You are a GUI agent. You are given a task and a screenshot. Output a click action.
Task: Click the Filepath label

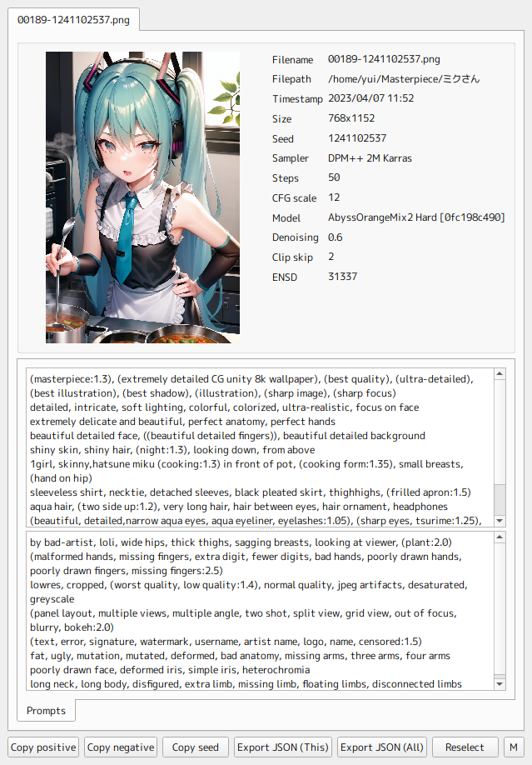point(291,79)
